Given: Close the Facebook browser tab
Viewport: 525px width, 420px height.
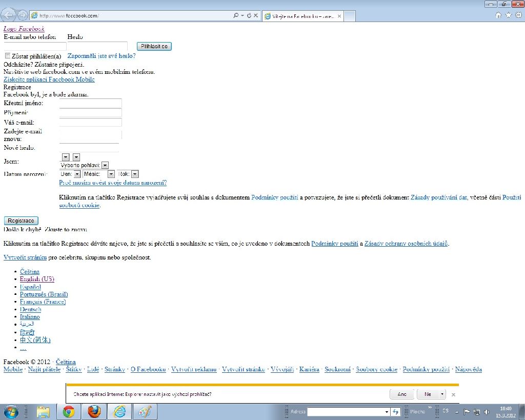Looking at the screenshot, I should tap(339, 16).
